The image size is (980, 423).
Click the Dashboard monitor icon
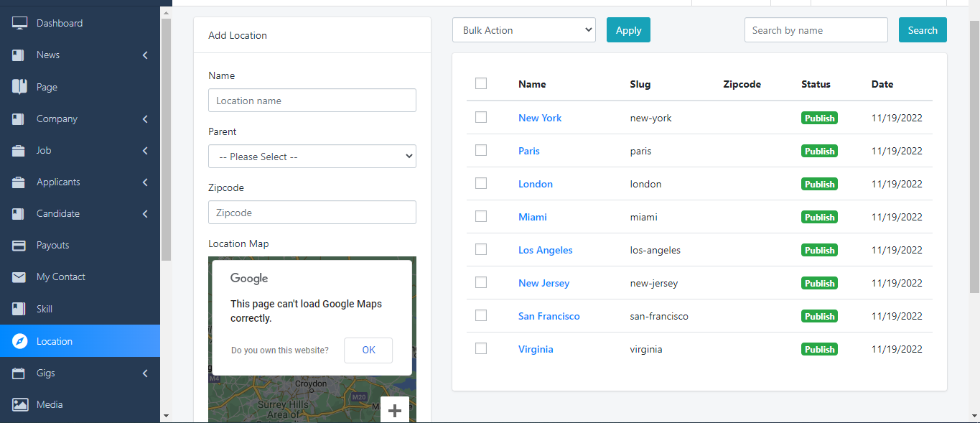(20, 23)
